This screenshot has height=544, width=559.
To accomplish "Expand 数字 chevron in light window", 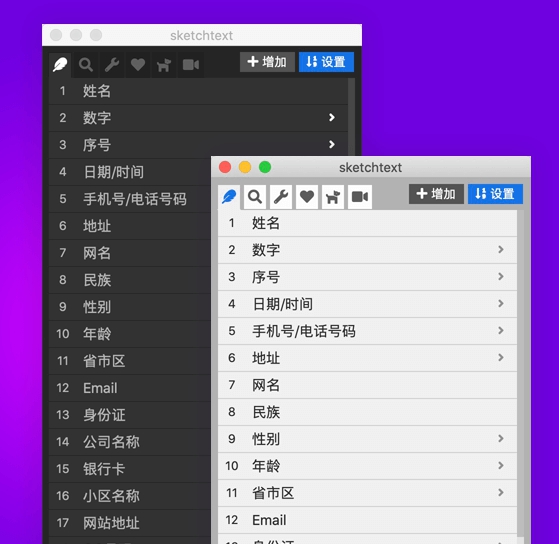I will point(501,250).
